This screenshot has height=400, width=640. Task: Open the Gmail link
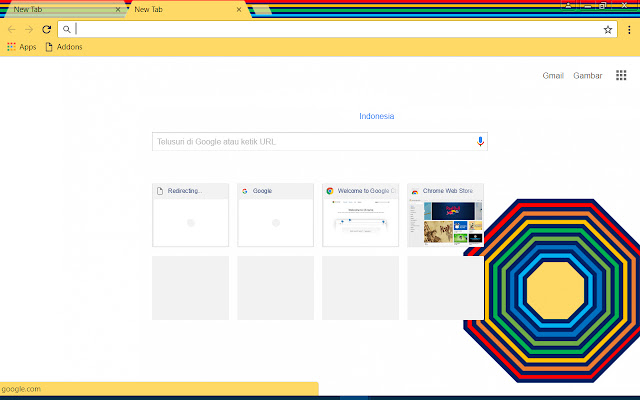click(553, 76)
